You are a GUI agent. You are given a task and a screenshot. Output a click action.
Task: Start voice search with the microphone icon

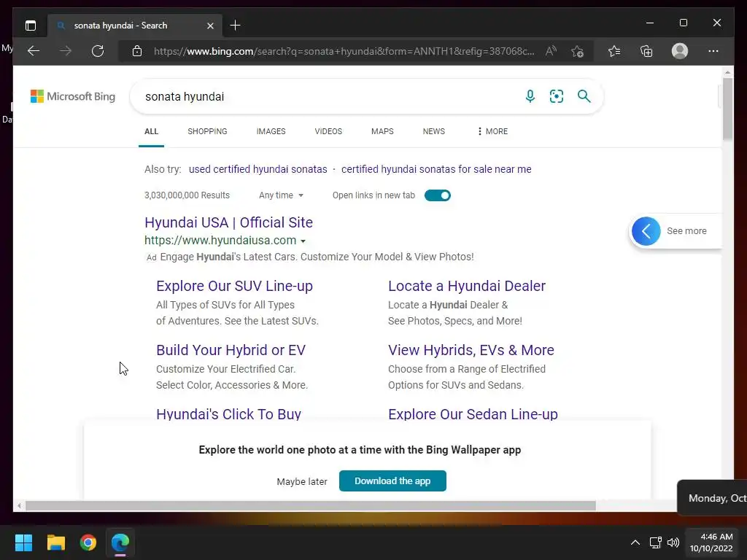(x=530, y=96)
